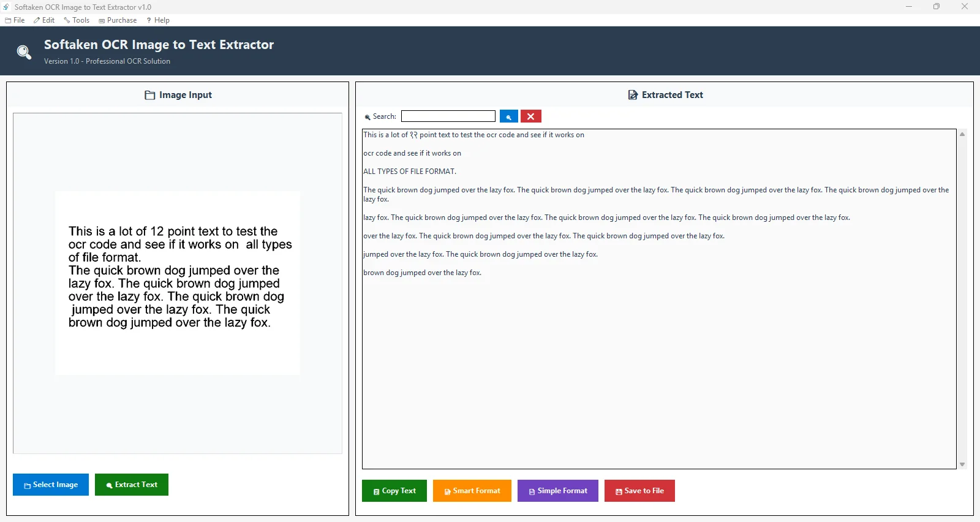
Task: Click the scrollbar up arrow in text area
Action: pyautogui.click(x=962, y=134)
